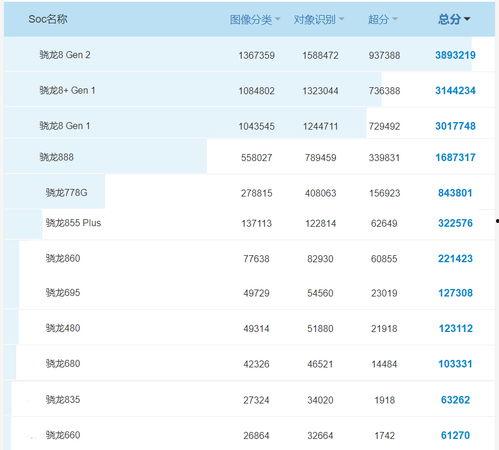
Task: Click image classification value 1367359
Action: pos(257,55)
